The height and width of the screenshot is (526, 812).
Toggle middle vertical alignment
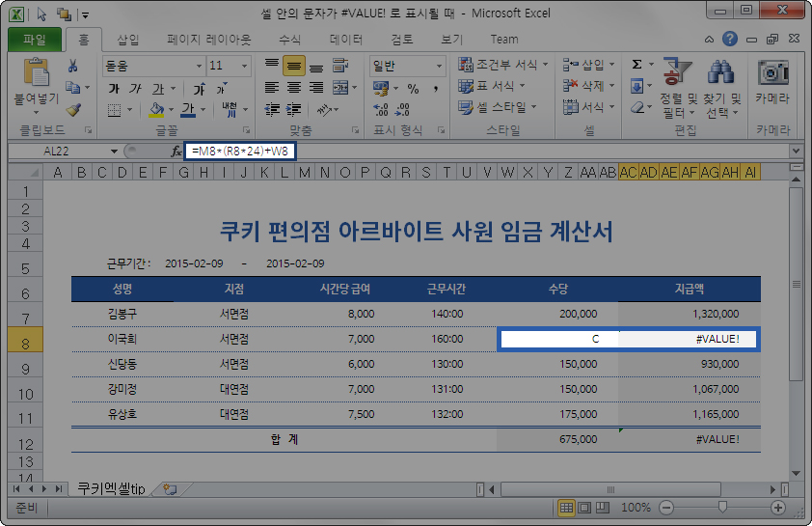pyautogui.click(x=294, y=66)
